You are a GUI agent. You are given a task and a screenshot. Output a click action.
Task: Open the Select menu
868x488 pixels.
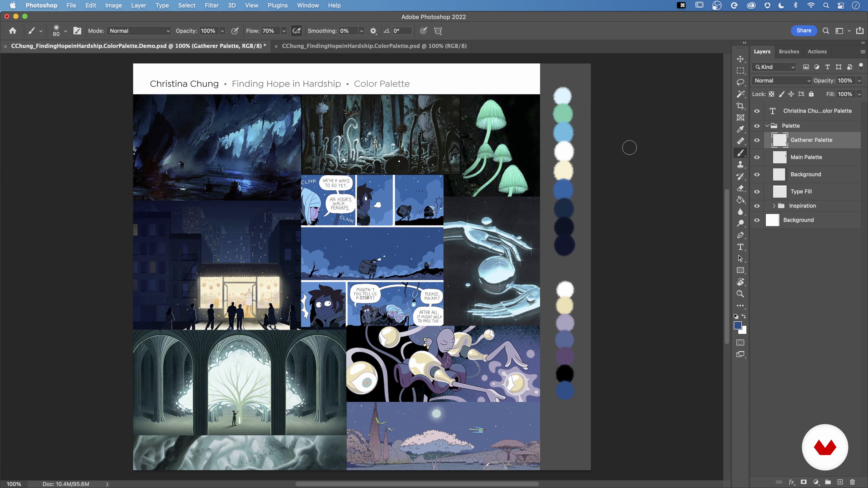187,5
